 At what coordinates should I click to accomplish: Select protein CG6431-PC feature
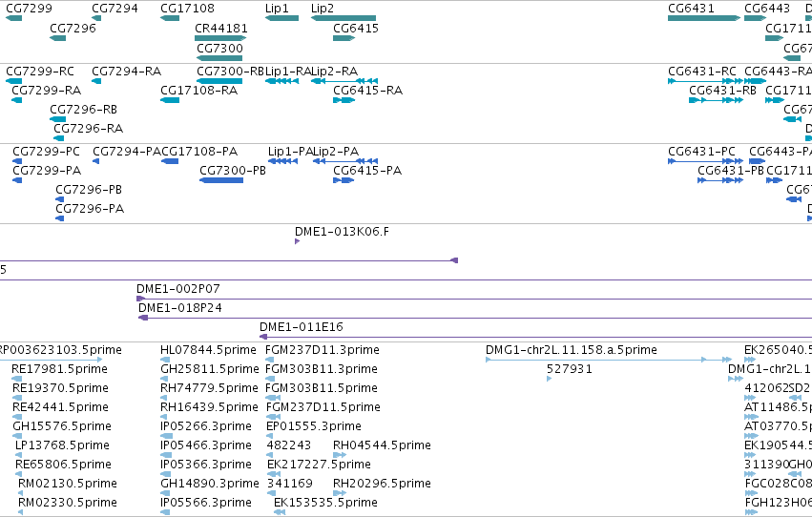coord(706,161)
